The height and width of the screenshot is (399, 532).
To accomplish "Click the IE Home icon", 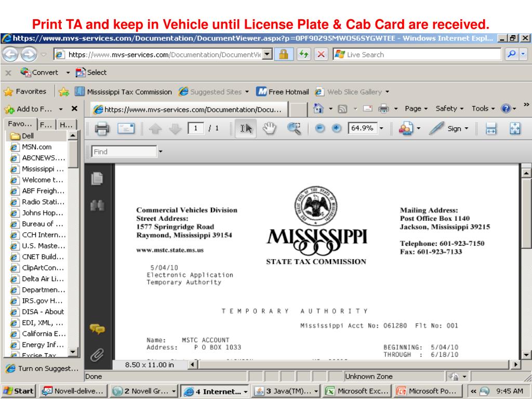I will click(x=318, y=108).
